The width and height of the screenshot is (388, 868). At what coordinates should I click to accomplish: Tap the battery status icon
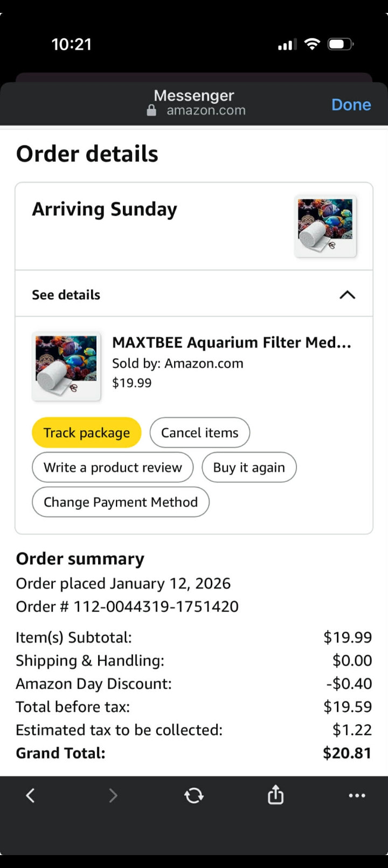[341, 44]
